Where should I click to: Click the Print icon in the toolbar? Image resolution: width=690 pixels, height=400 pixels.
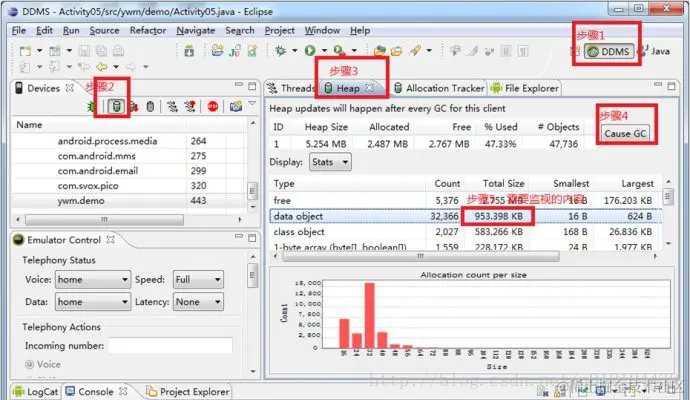coord(118,51)
